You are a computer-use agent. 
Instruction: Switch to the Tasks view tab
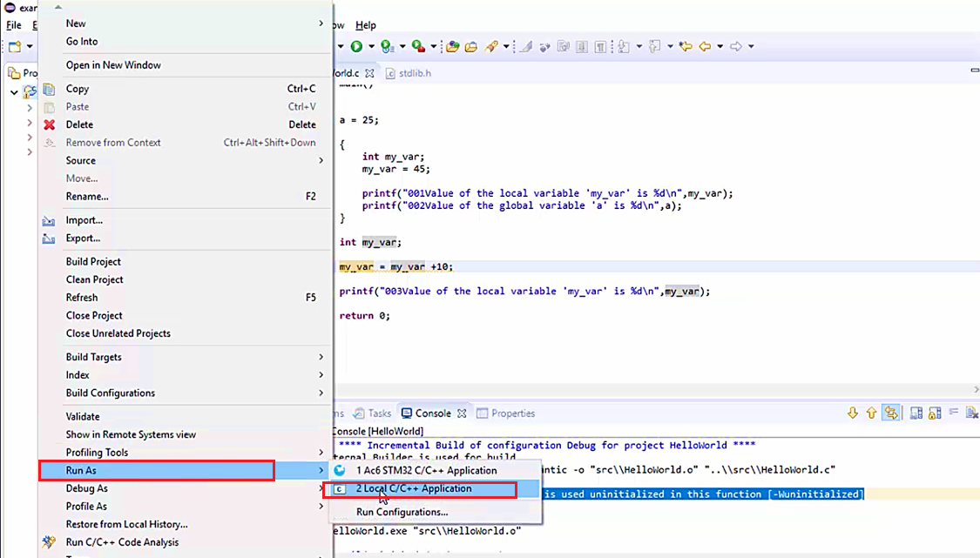[373, 413]
